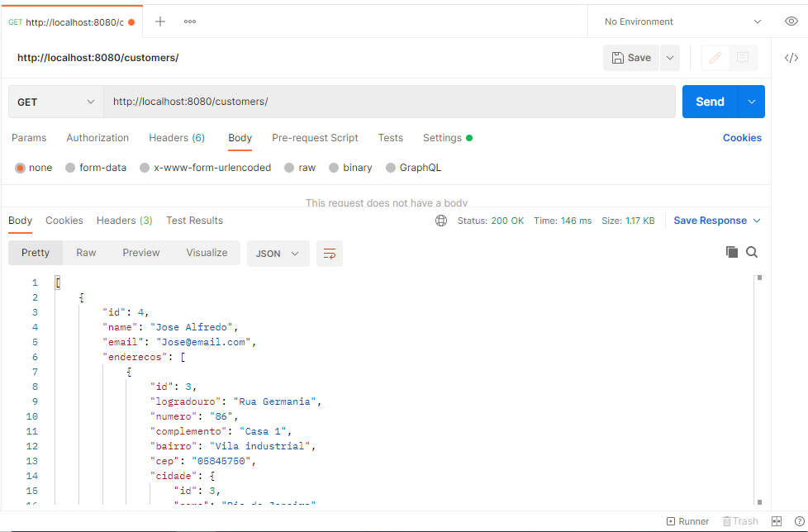Image resolution: width=808 pixels, height=532 pixels.
Task: Expand the Send options arrow
Action: 752,102
